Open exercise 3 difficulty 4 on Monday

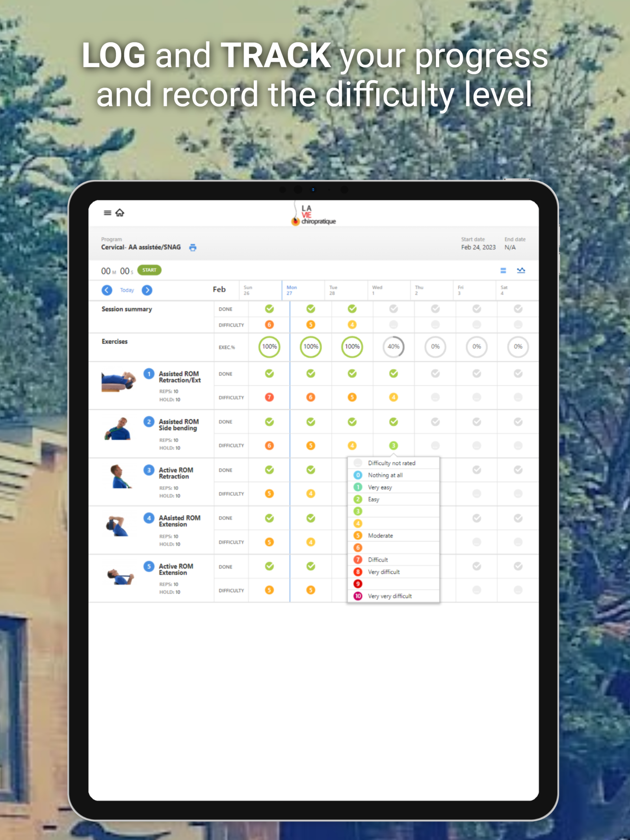tap(311, 494)
